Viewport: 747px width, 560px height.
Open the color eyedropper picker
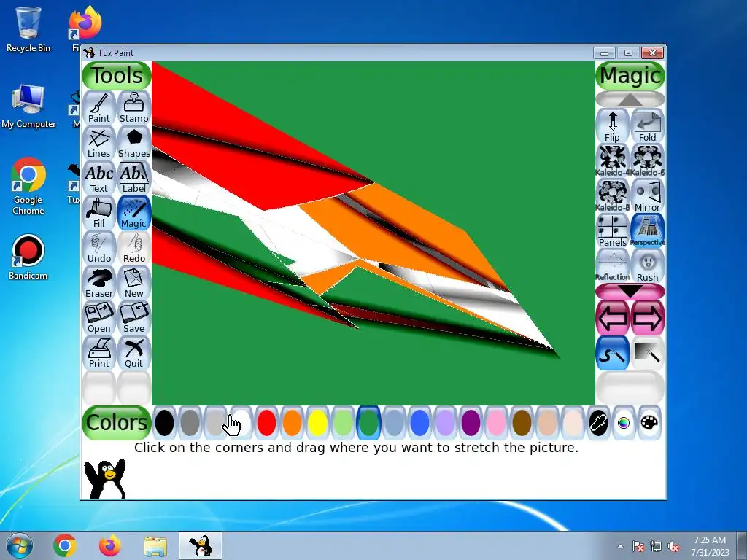598,423
